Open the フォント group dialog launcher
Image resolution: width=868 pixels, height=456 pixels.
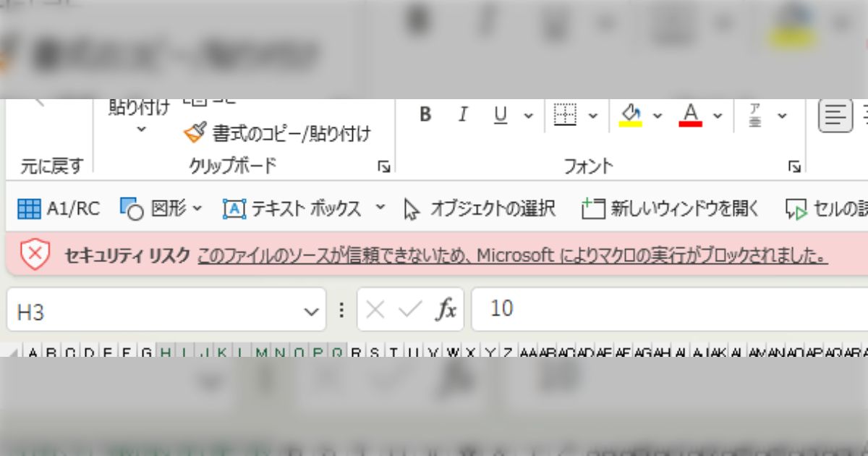[x=794, y=167]
